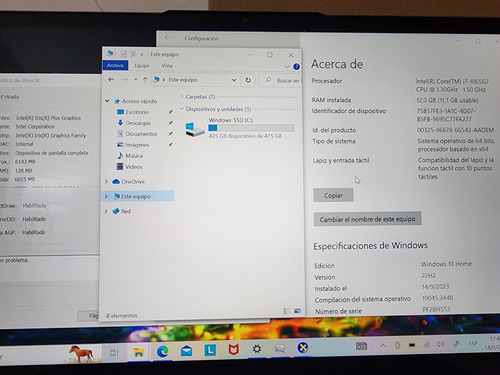Open the quick access toolbar customize dropdown
The image size is (500, 375).
141,54
